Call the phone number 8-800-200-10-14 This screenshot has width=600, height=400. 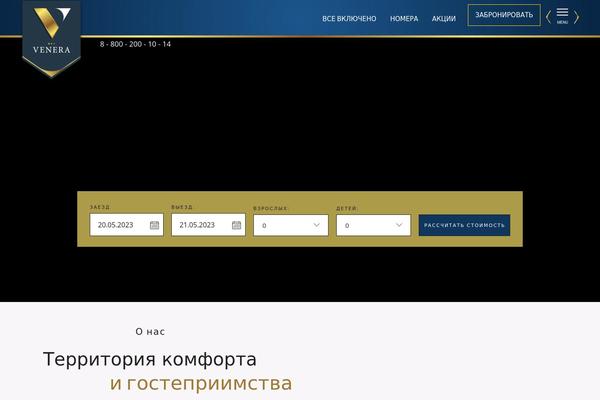coord(135,44)
